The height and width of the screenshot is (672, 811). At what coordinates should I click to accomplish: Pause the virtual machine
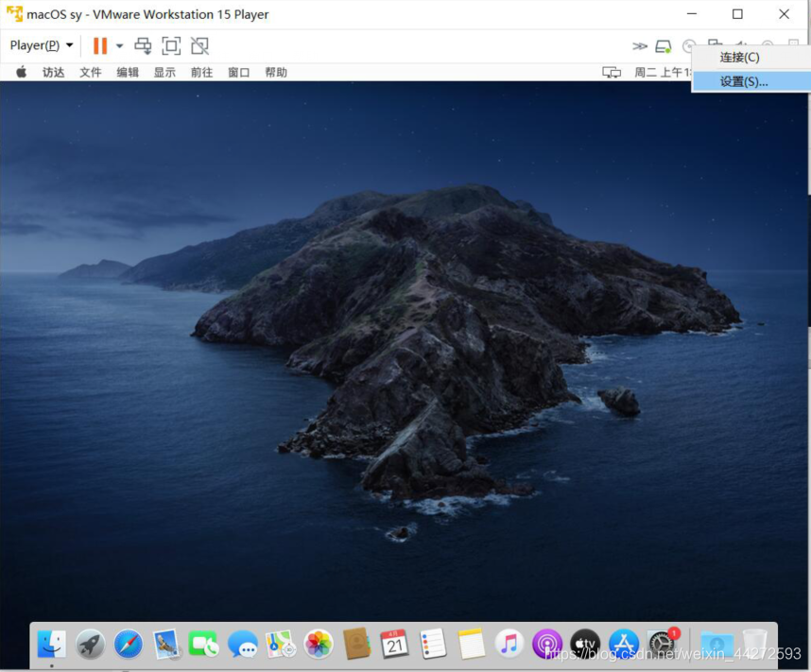click(99, 45)
